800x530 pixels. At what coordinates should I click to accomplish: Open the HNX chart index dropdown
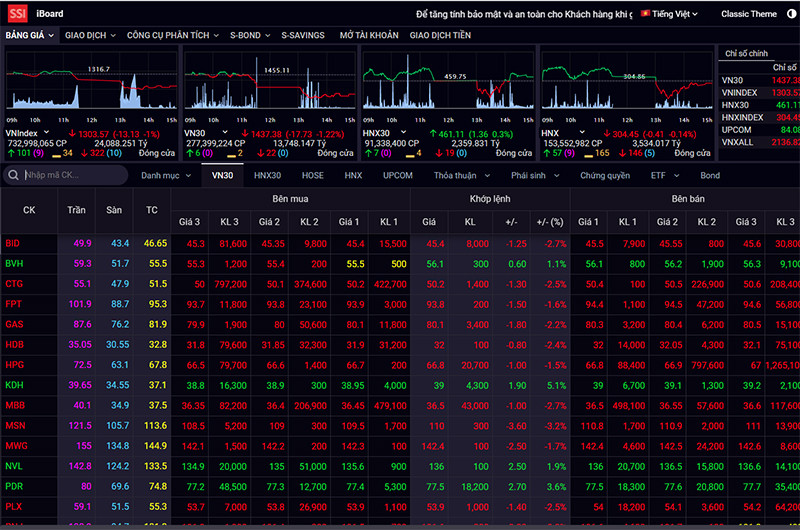tap(571, 132)
